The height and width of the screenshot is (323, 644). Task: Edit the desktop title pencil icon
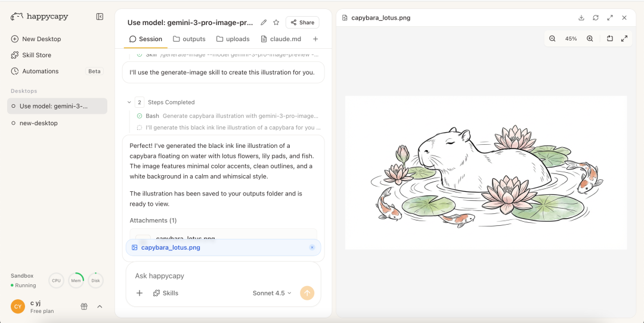tap(264, 23)
